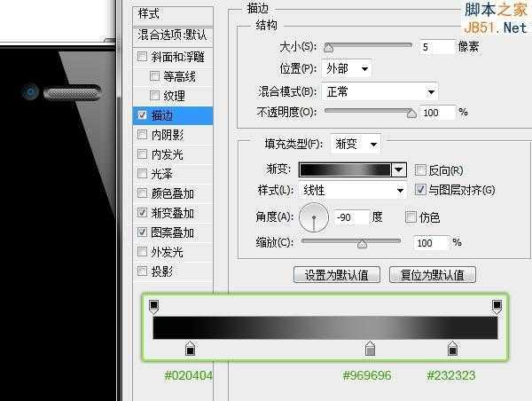The height and width of the screenshot is (401, 532).
Task: Uncheck the 渐变叠加 checkbox
Action: (143, 213)
